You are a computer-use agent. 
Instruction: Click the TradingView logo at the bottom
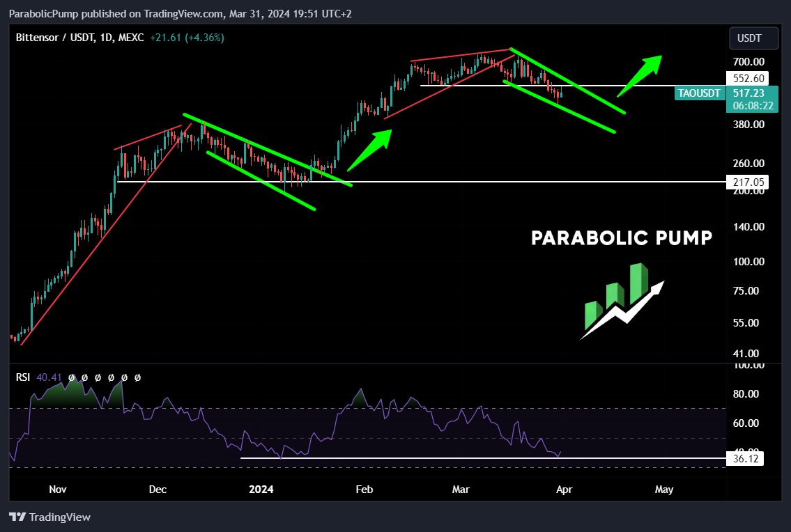coord(49,517)
